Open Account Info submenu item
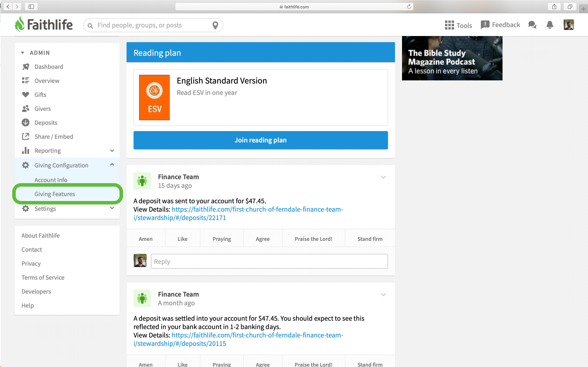 tap(51, 180)
